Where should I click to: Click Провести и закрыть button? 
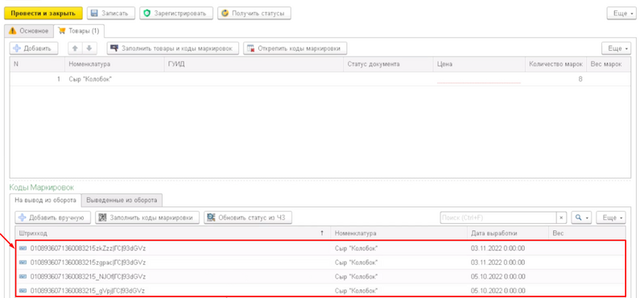43,13
